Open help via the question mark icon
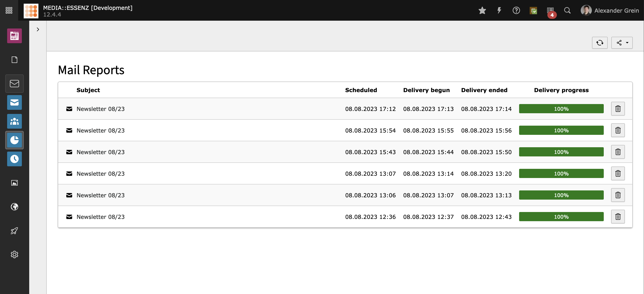The width and height of the screenshot is (644, 294). pyautogui.click(x=516, y=10)
